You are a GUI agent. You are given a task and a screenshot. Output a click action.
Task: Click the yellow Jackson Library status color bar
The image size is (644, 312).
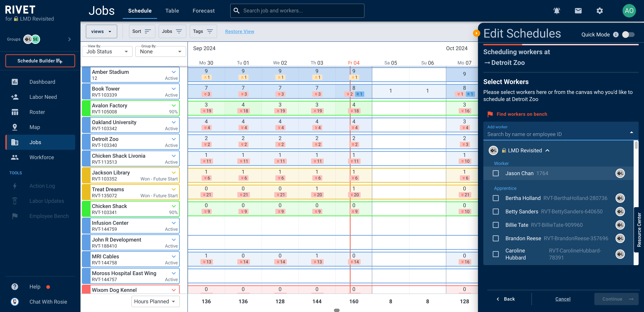86,175
